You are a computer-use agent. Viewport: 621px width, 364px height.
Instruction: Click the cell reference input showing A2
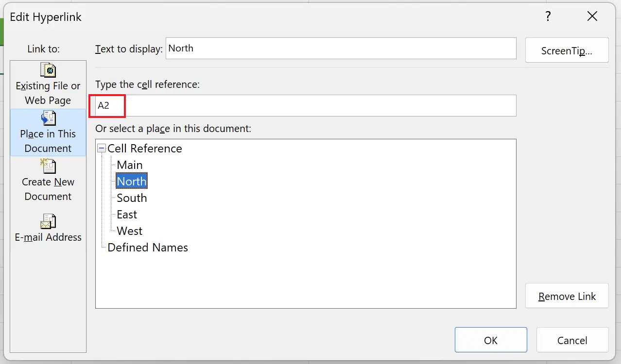click(306, 105)
